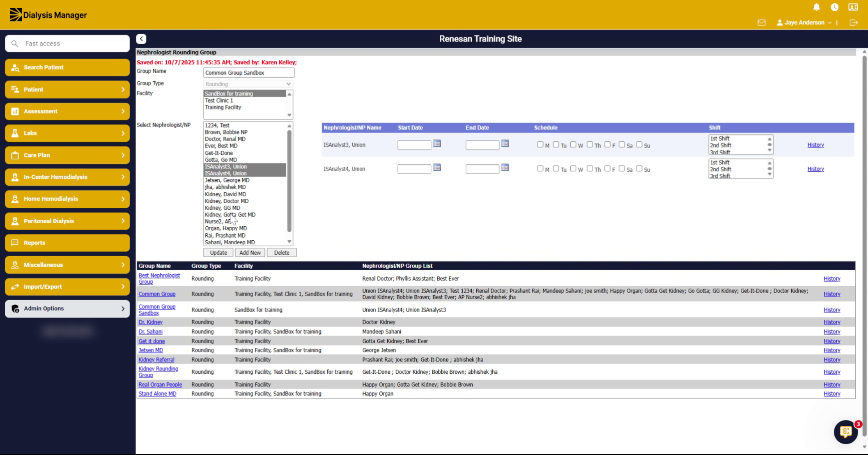Viewport: 868px width, 455px height.
Task: Expand the Jaye Anderson user menu
Action: [x=804, y=22]
